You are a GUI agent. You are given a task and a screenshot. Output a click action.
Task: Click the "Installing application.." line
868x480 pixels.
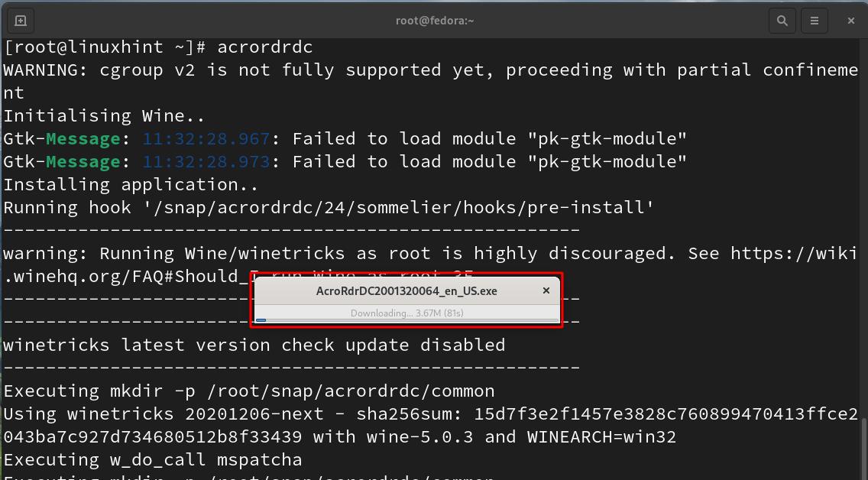click(131, 184)
